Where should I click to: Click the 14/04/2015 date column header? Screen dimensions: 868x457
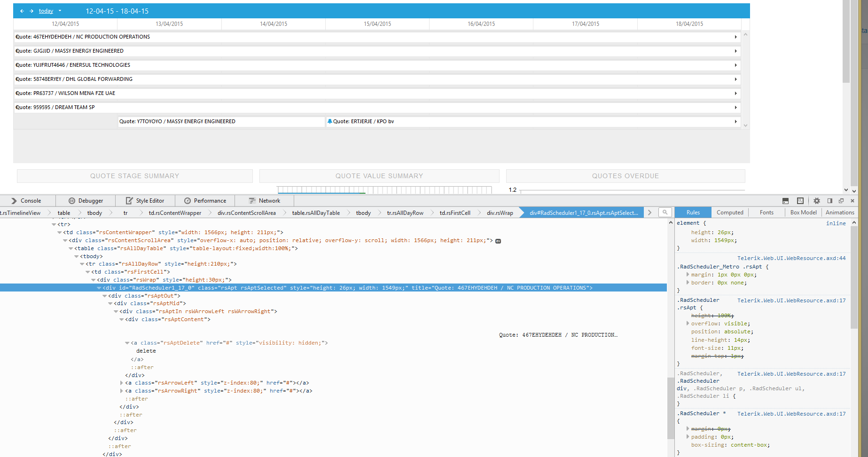click(274, 24)
